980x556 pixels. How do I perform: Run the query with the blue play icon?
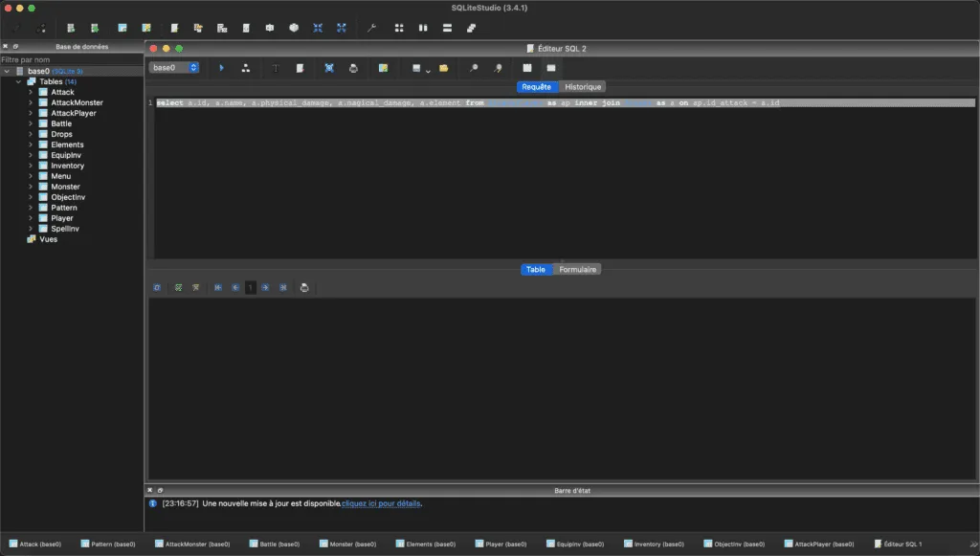(221, 68)
